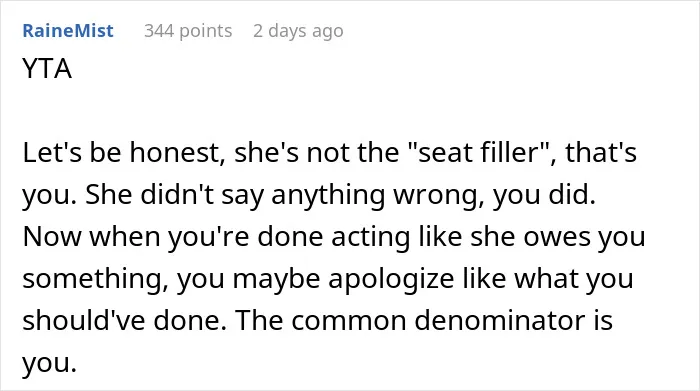Click the YTA verdict text
This screenshot has height=391, width=700.
click(x=47, y=69)
